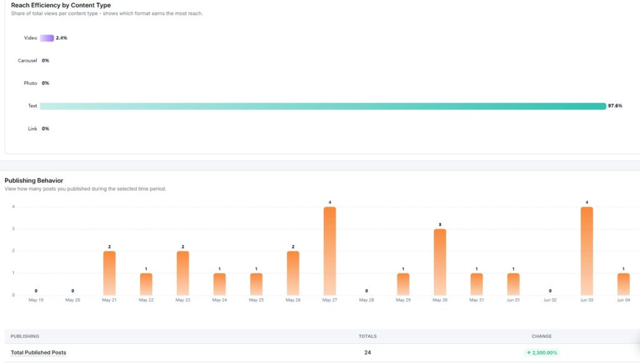
Task: Select the May 25 bar
Action: tap(256, 284)
